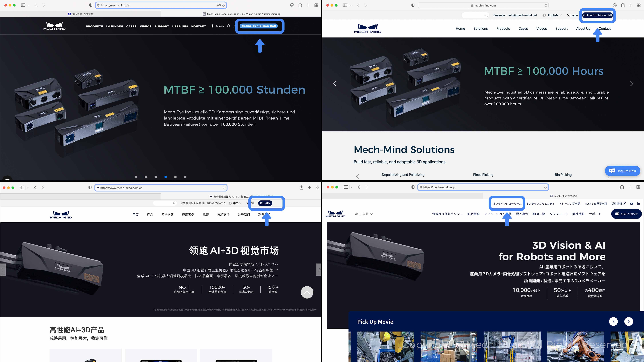Go back in the mech-mind.de window
Image resolution: width=644 pixels, height=362 pixels.
pyautogui.click(x=36, y=5)
